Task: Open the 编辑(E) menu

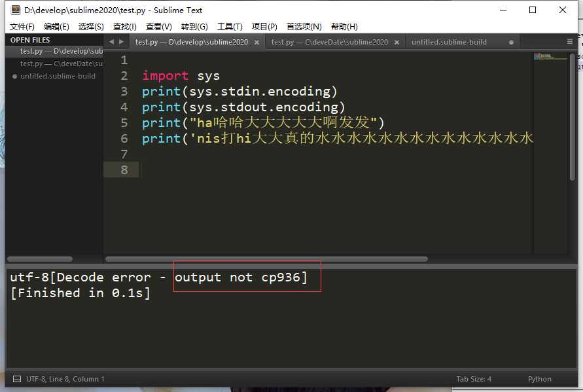Action: pos(56,27)
